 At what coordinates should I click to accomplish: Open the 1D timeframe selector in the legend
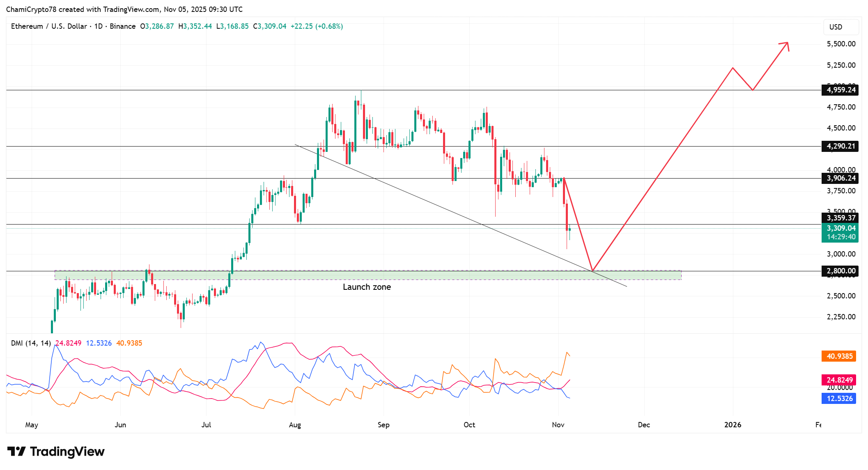pyautogui.click(x=99, y=26)
